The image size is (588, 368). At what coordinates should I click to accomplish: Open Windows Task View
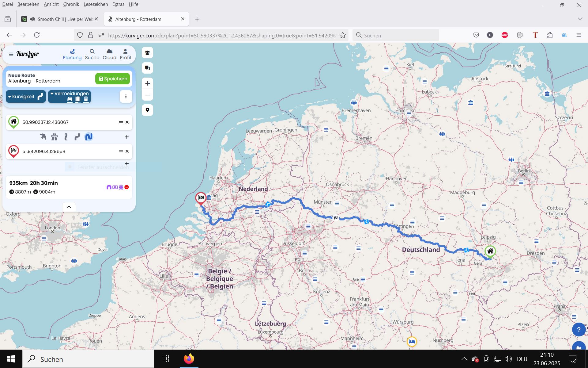pyautogui.click(x=165, y=359)
